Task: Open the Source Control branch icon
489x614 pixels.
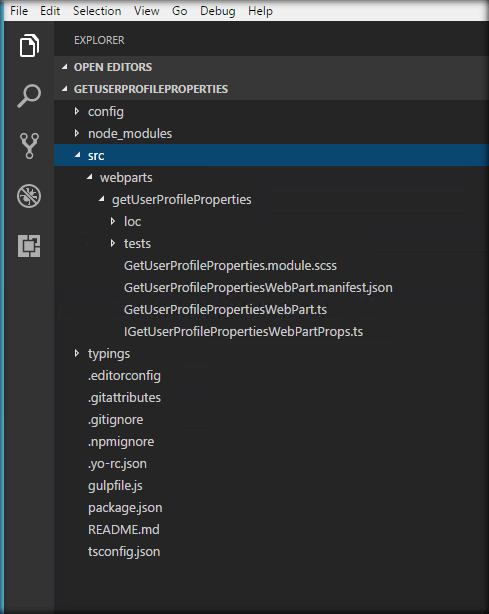Action: coord(29,146)
